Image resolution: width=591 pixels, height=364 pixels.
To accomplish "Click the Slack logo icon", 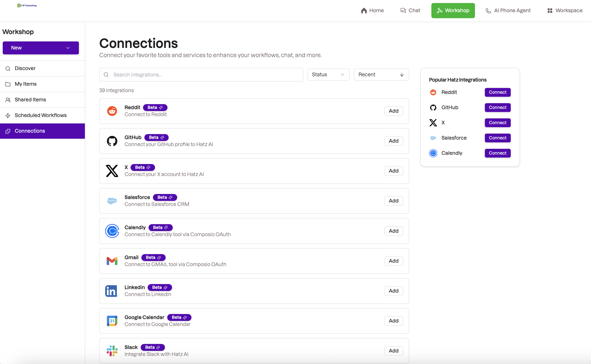I will point(112,351).
